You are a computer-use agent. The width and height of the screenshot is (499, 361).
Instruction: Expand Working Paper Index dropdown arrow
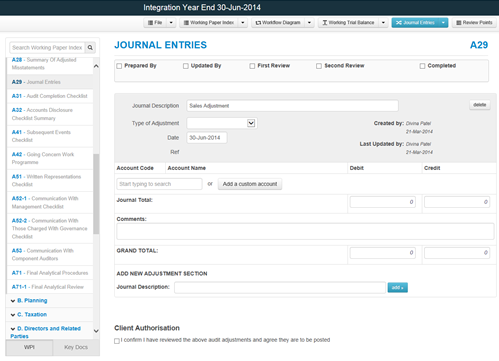coord(243,23)
